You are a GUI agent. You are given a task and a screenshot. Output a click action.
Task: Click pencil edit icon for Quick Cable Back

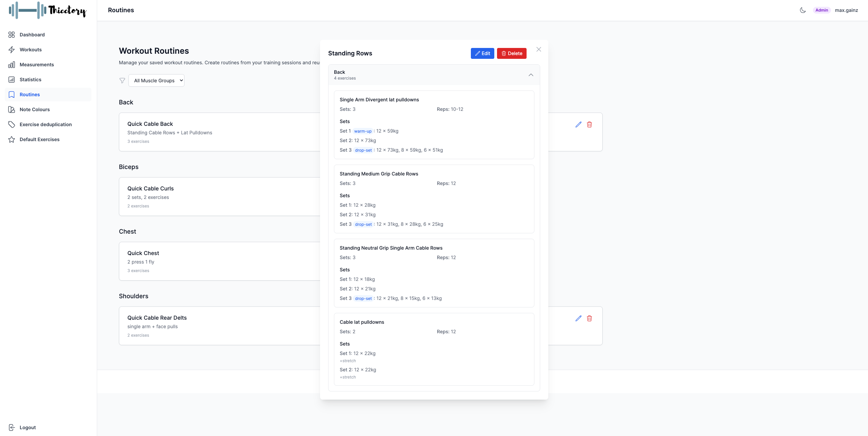pyautogui.click(x=578, y=124)
